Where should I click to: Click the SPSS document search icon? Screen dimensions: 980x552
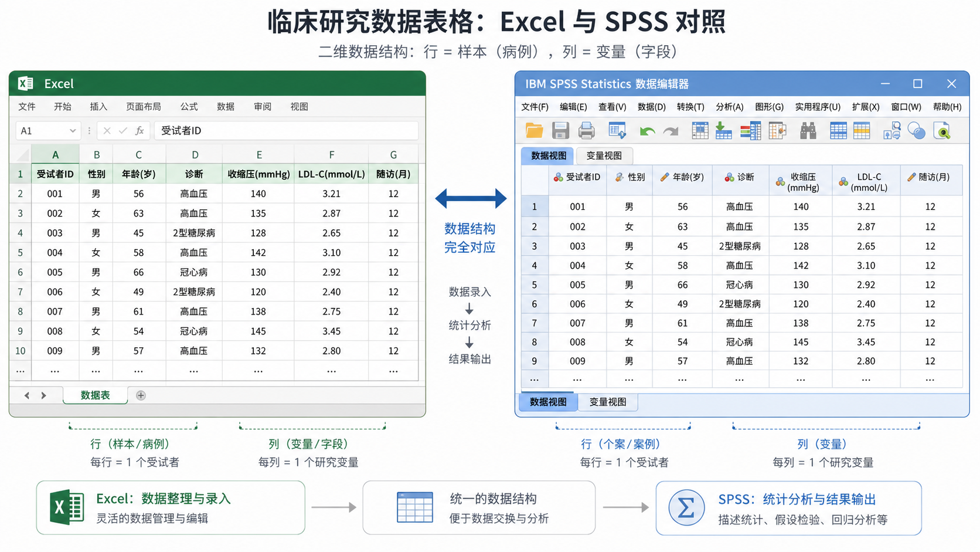941,131
